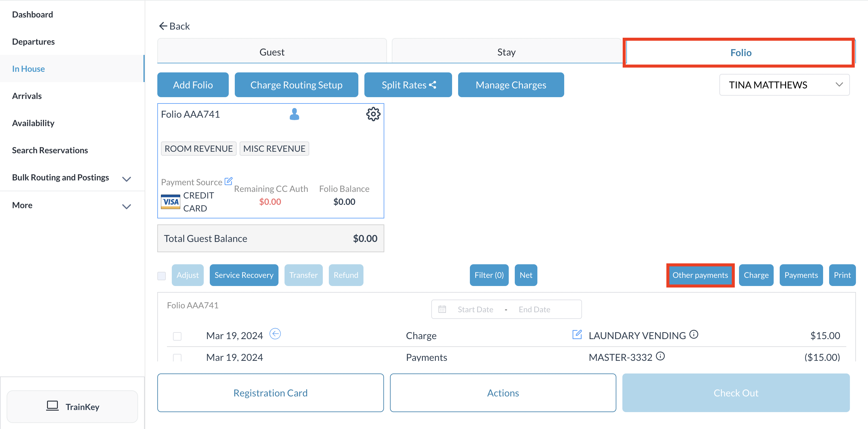The height and width of the screenshot is (429, 868).
Task: Select the Payments row checkbox
Action: pos(177,357)
